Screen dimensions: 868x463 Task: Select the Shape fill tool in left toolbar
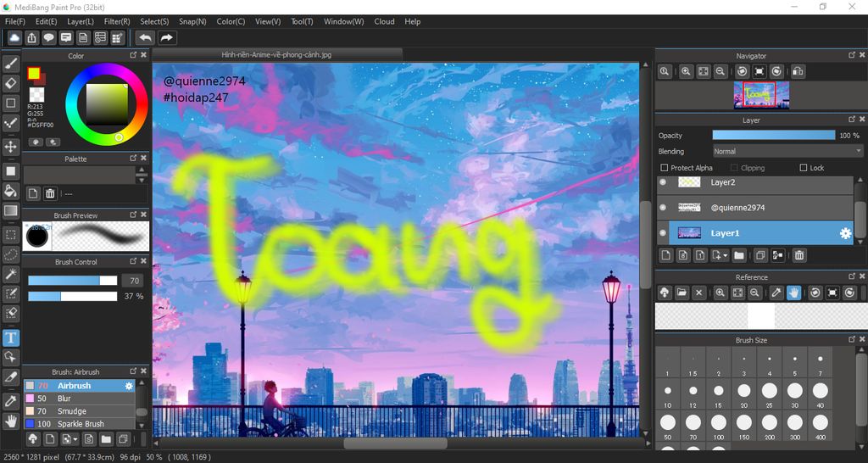click(10, 171)
